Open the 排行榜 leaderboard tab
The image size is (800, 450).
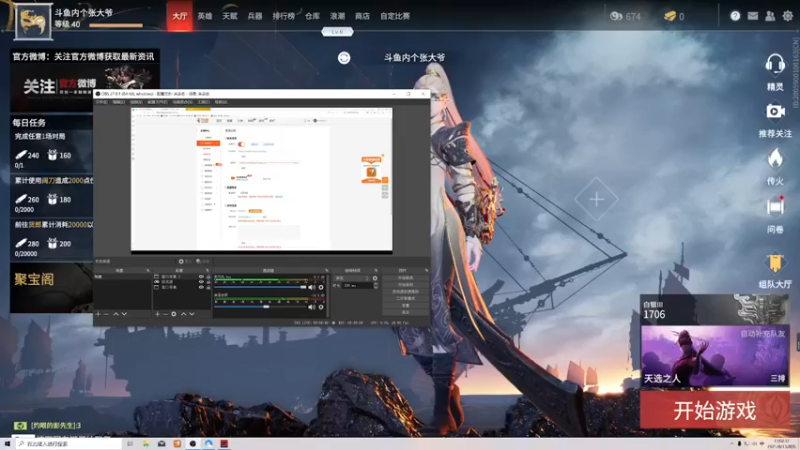(284, 16)
